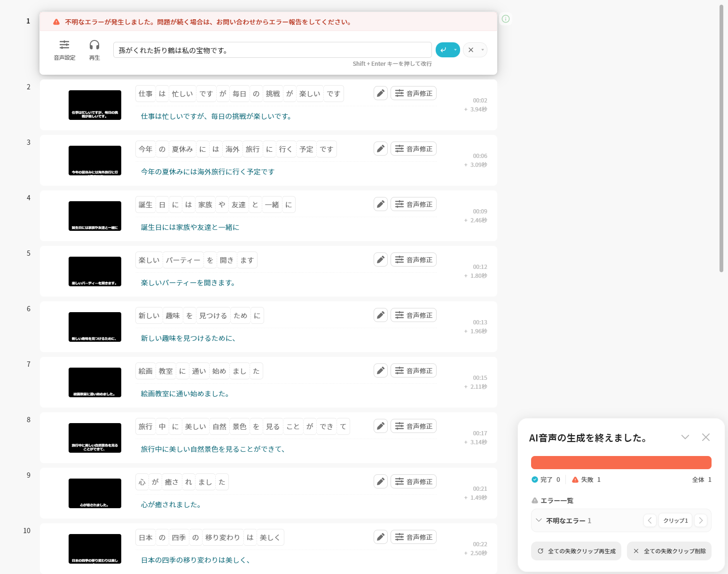Select the word chip パーティー in clip 5

[183, 260]
